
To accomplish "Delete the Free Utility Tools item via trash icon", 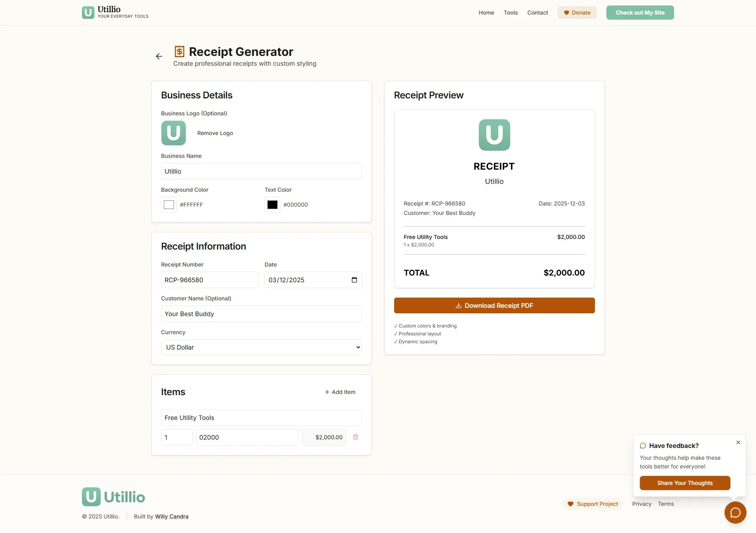I will 356,437.
